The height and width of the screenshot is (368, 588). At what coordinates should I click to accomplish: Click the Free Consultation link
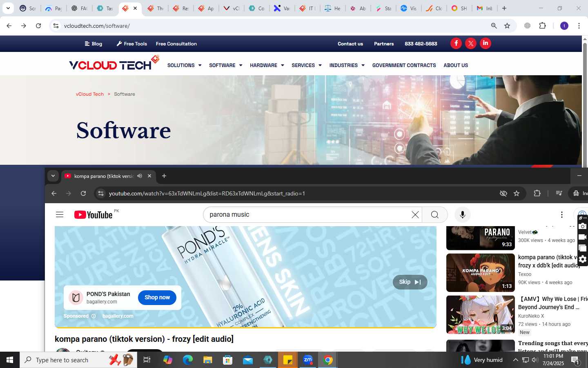(x=176, y=44)
